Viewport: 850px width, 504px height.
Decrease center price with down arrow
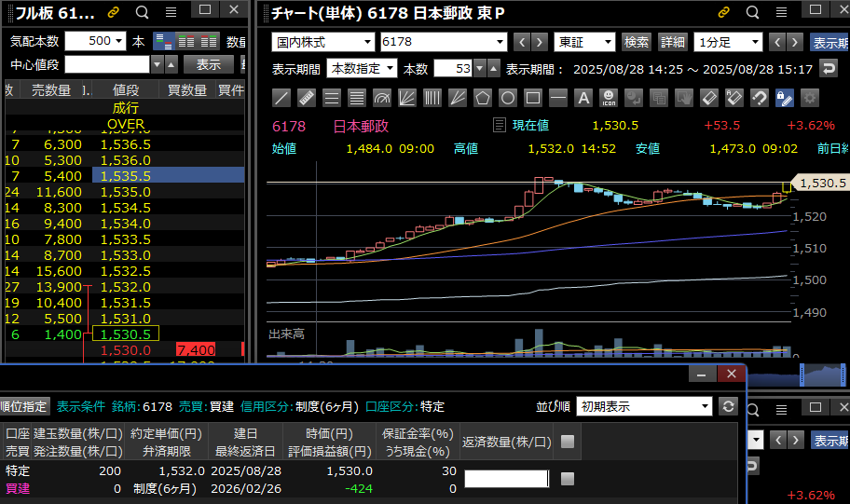pos(158,64)
